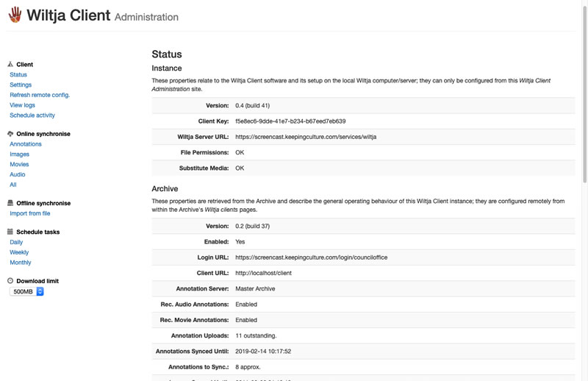The image size is (588, 381).
Task: Click the Archive section heading
Action: point(165,189)
